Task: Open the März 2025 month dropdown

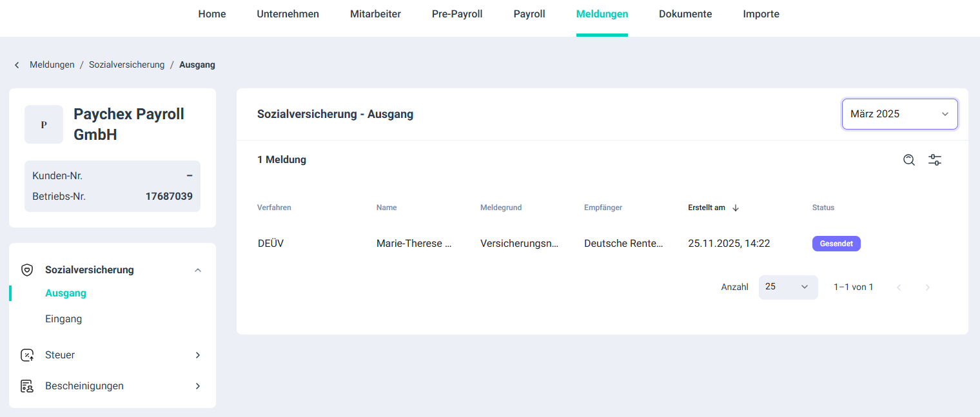Action: click(x=899, y=114)
